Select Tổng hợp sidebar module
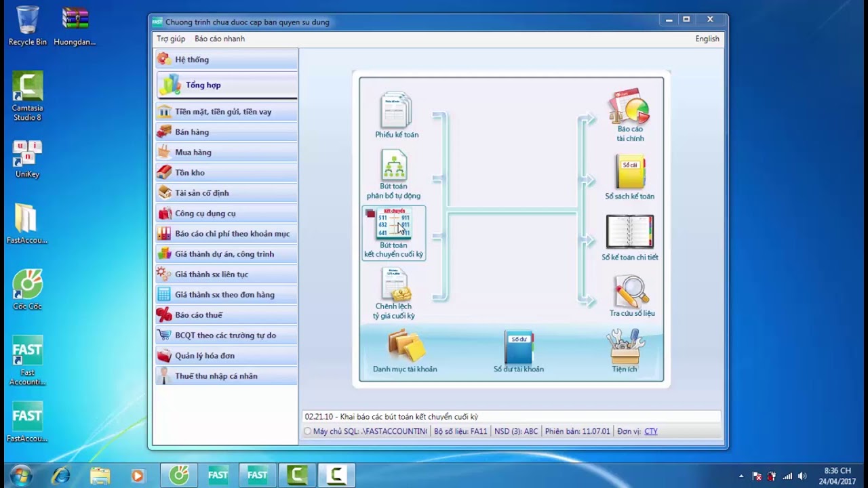Screen dimensions: 868x488 [x=226, y=85]
